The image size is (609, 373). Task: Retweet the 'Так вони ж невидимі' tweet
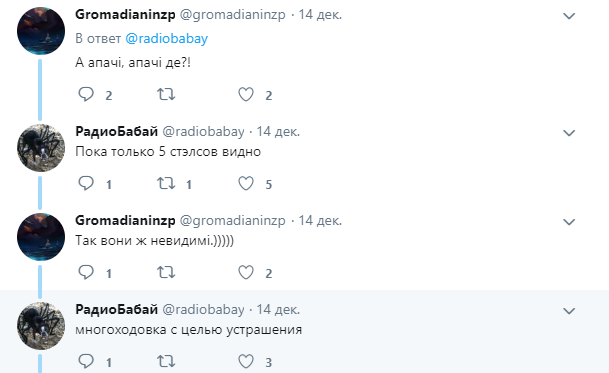pos(166,272)
